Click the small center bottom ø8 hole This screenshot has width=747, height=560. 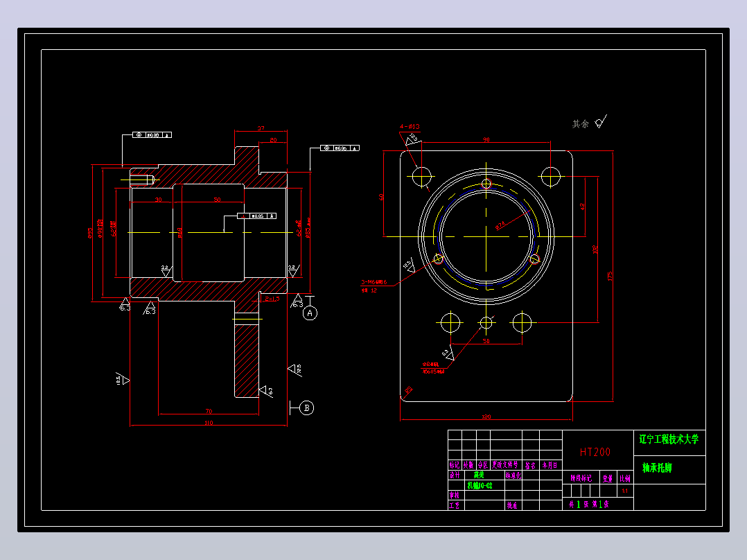coord(486,323)
